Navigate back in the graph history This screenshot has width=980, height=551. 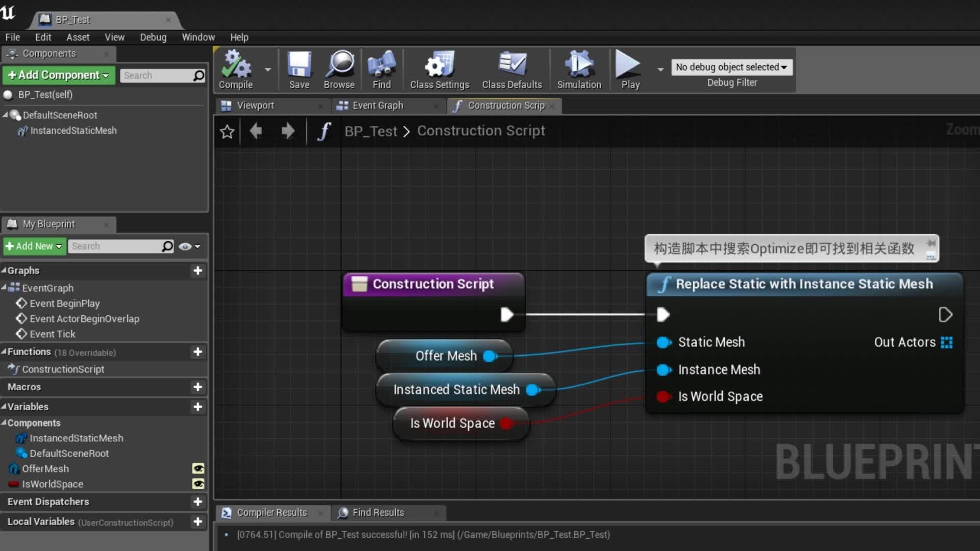pos(256,131)
